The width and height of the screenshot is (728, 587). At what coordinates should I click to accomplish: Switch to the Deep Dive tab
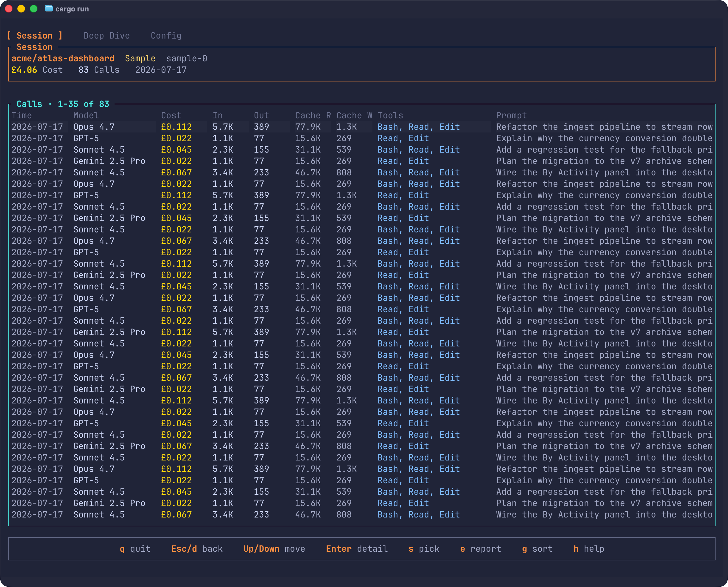pos(106,36)
